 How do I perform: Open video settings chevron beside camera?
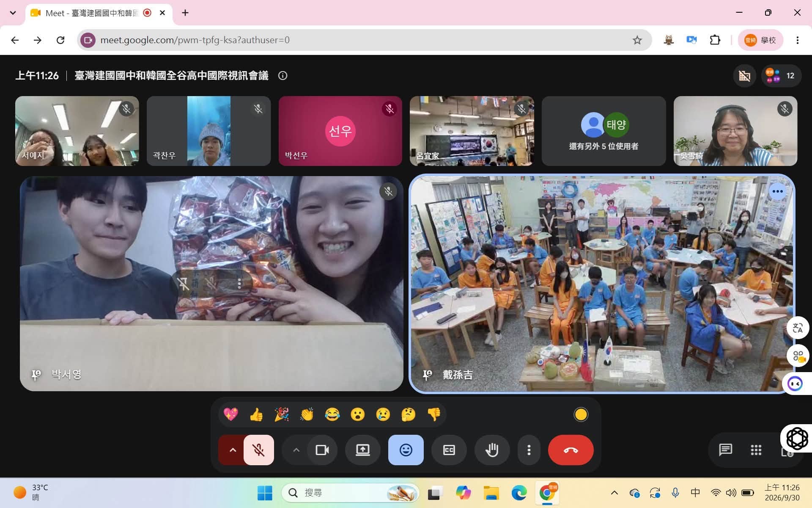point(296,450)
